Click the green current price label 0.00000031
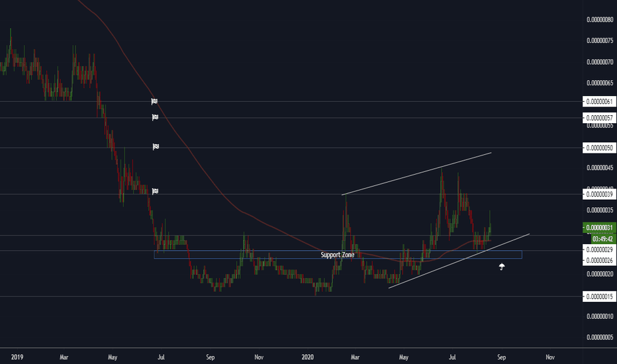Image resolution: width=617 pixels, height=364 pixels. pyautogui.click(x=599, y=228)
